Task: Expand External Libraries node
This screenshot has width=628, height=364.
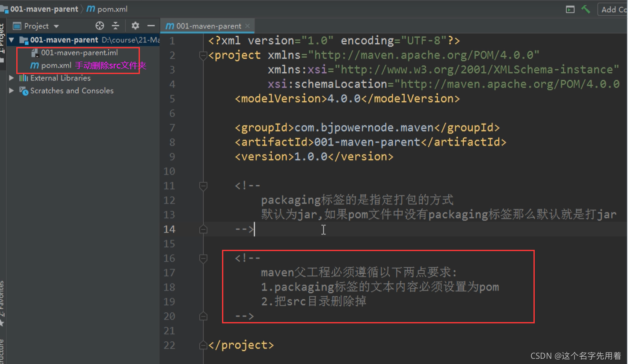Action: pyautogui.click(x=12, y=78)
